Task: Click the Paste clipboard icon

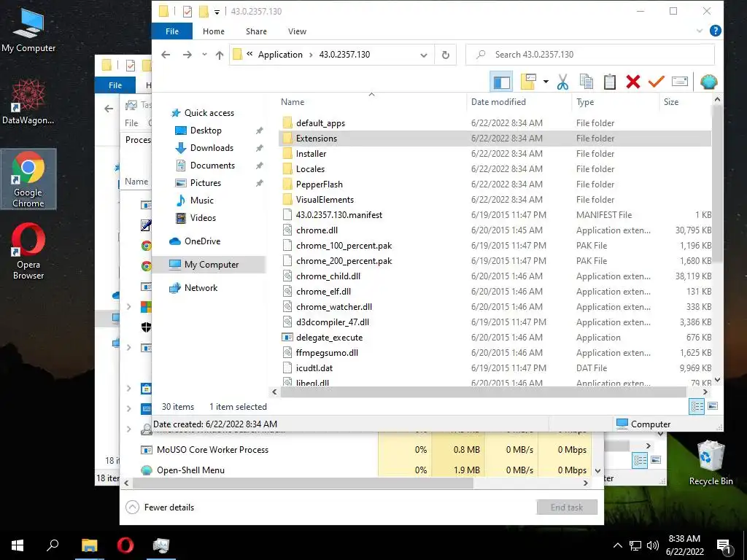Action: (610, 82)
